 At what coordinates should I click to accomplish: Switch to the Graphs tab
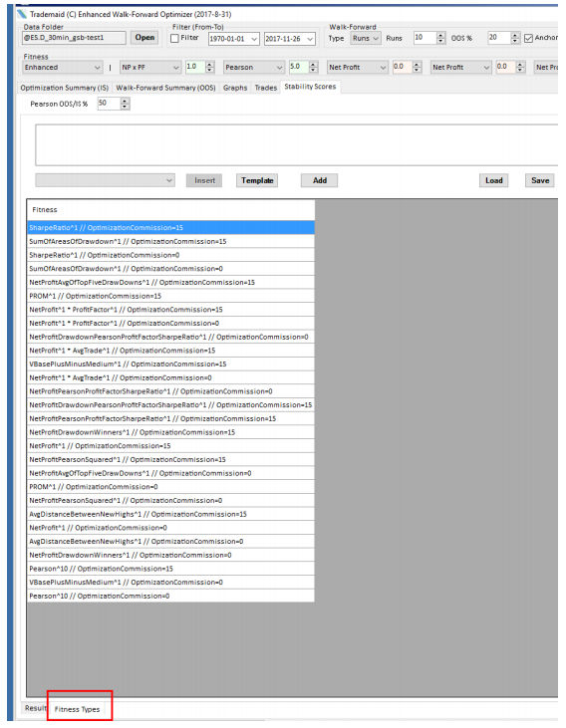click(235, 88)
